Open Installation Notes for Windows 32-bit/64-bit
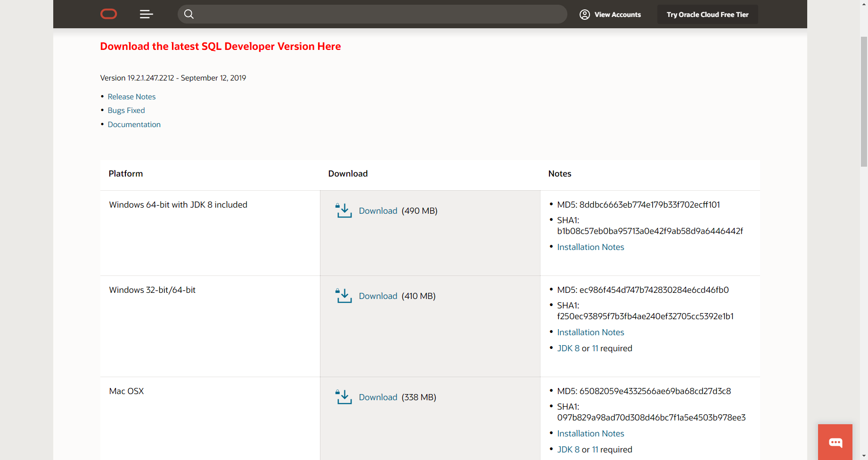The image size is (868, 460). [590, 332]
